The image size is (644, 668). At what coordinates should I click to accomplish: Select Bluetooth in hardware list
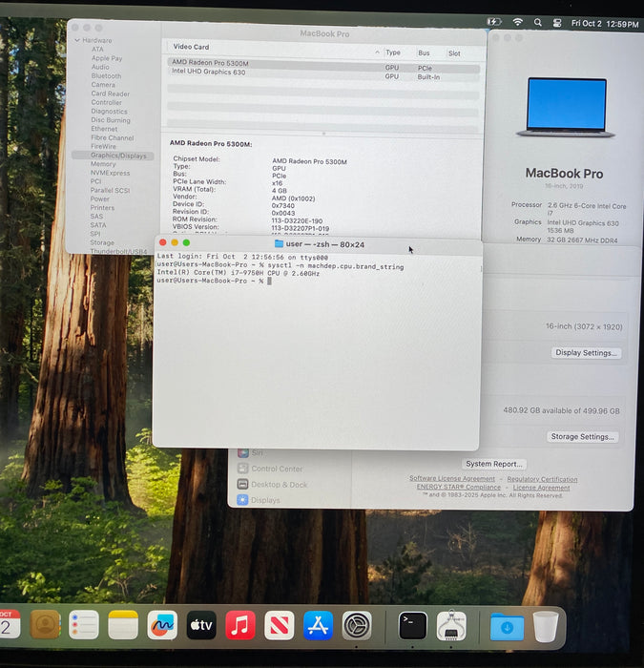coord(106,75)
